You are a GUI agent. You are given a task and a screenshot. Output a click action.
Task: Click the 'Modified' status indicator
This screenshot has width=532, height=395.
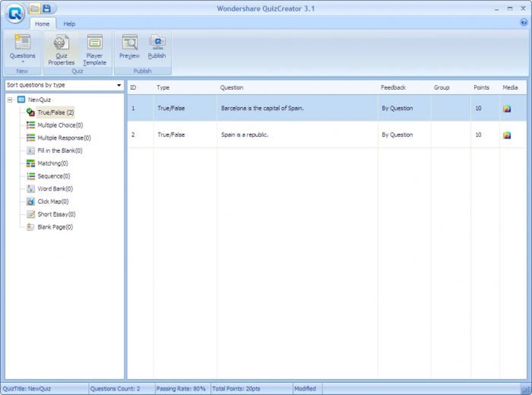click(305, 389)
